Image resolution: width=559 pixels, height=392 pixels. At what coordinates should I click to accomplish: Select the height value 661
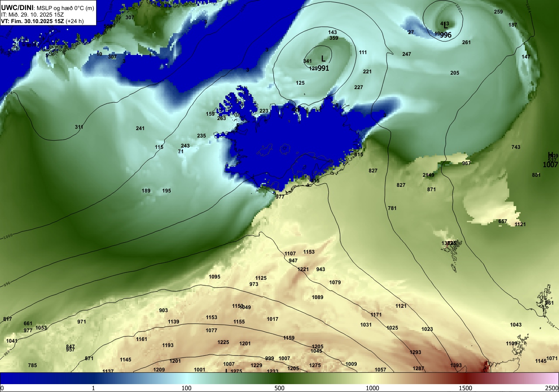(x=28, y=323)
